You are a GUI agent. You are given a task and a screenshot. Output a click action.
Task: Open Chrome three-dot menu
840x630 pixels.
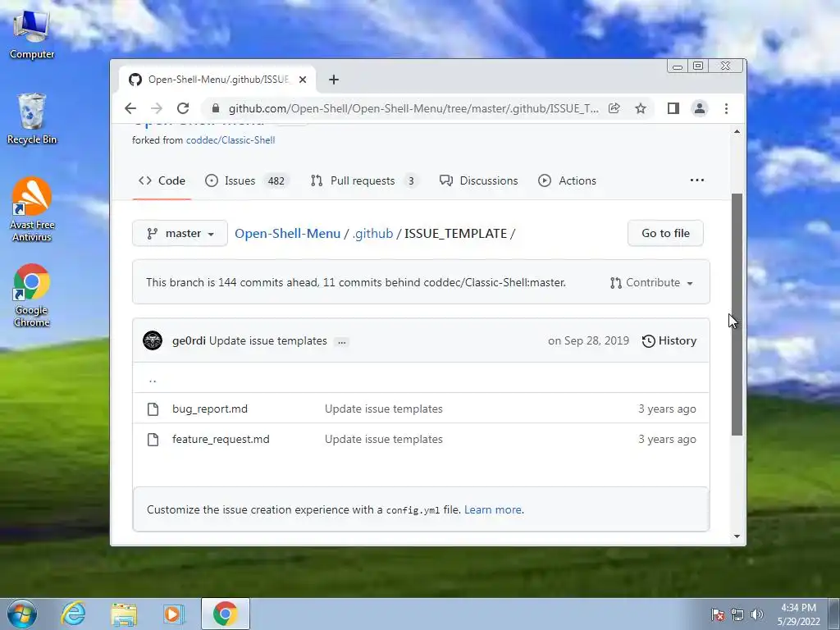(x=727, y=109)
